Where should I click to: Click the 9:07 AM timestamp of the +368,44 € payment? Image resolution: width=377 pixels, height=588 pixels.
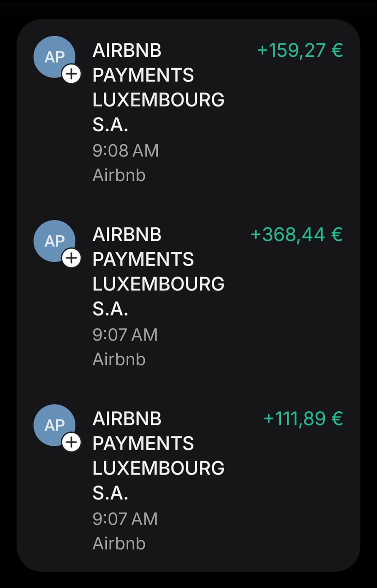[125, 335]
